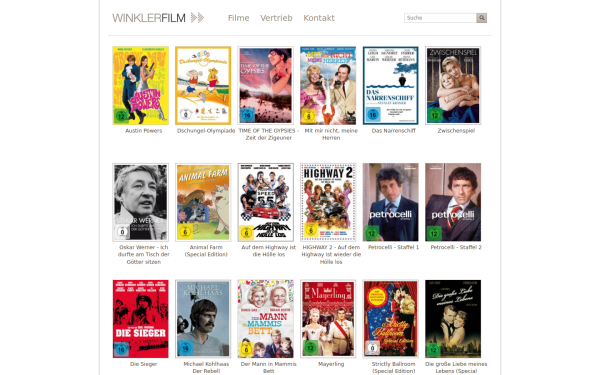Open the Speed 55 Highway cover thumbnail
Image resolution: width=600 pixels, height=375 pixels.
266,202
